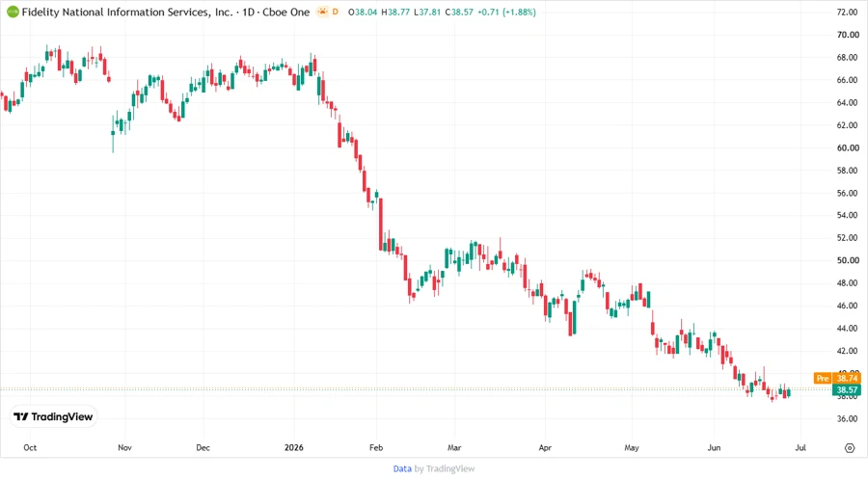868x480 pixels.
Task: Click the H38.77 high value
Action: pos(395,13)
